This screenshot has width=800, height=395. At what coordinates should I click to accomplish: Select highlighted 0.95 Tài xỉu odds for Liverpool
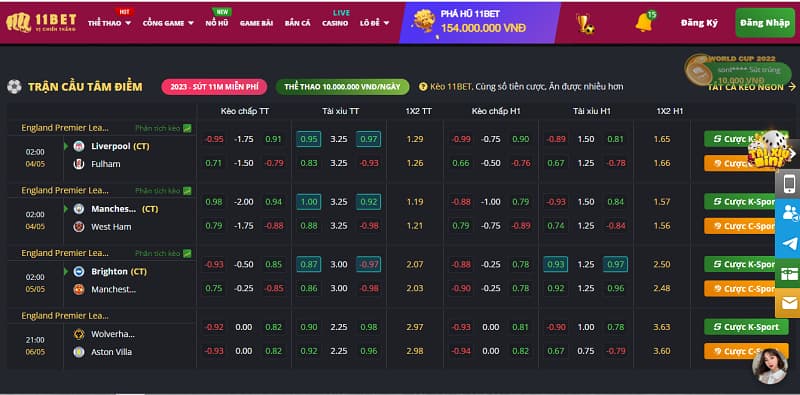[309, 139]
